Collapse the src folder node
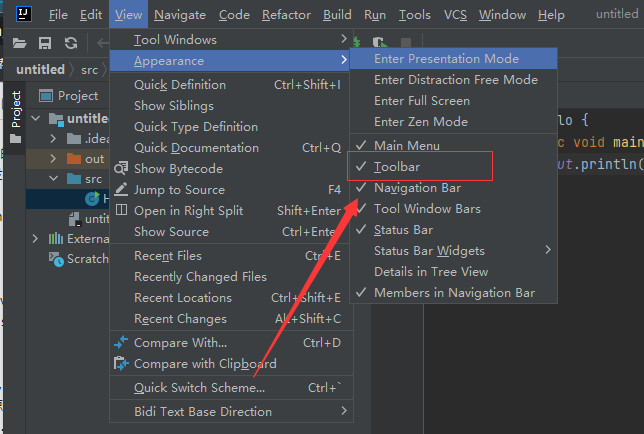The width and height of the screenshot is (644, 434). pyautogui.click(x=53, y=179)
